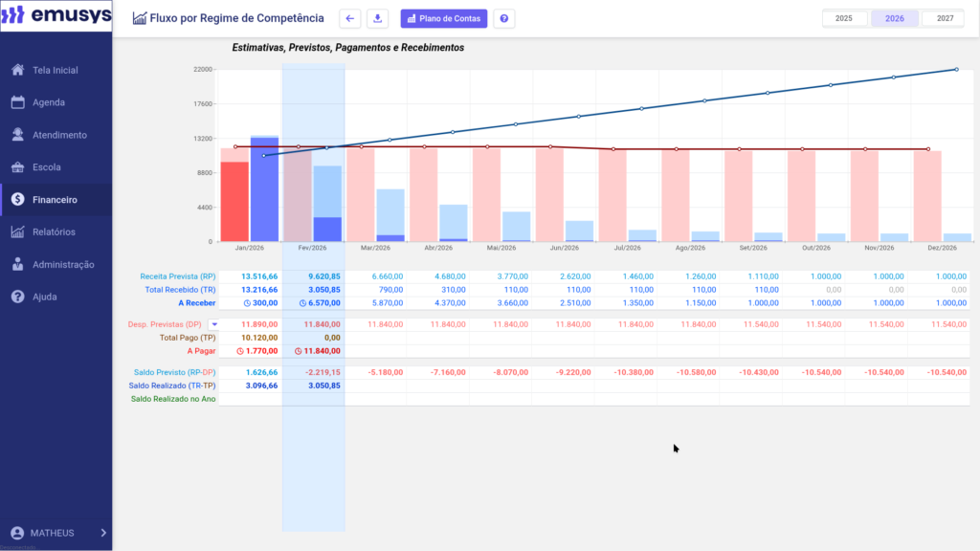Click the download export icon
The image size is (980, 551).
[x=377, y=18]
